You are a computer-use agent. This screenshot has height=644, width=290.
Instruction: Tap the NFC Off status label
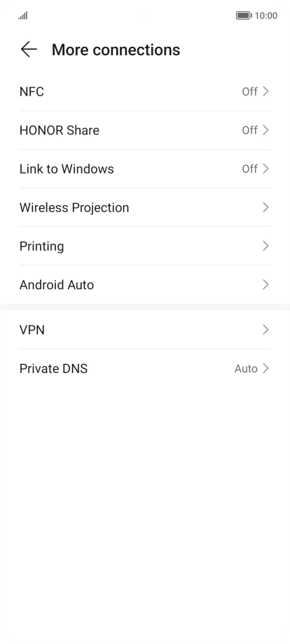point(250,91)
